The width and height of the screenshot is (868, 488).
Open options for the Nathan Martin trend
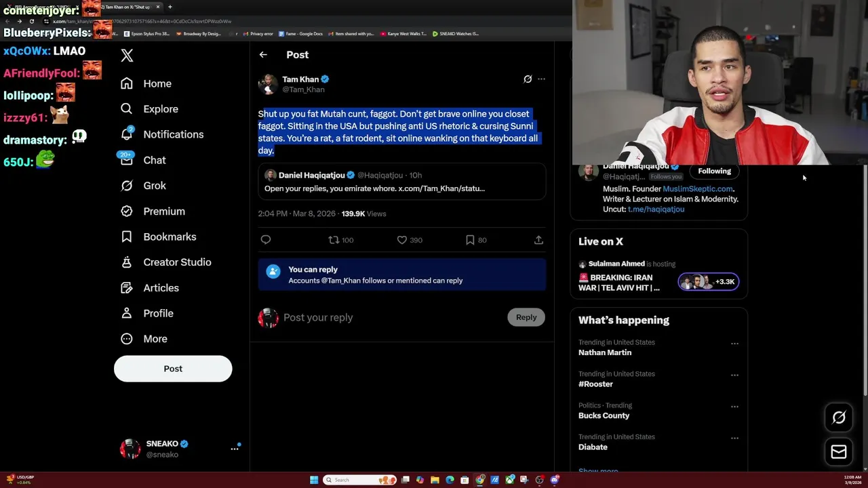[734, 344]
